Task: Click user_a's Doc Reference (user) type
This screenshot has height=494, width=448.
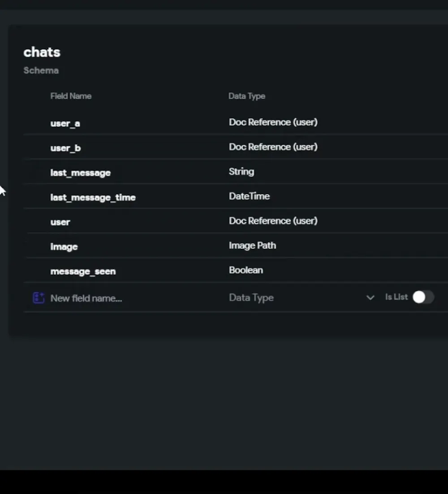Action: pyautogui.click(x=273, y=122)
